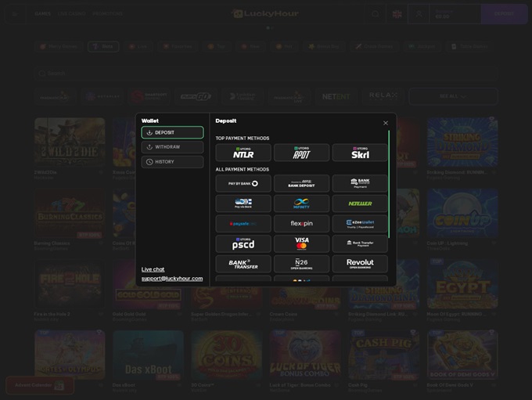Select the eZeeWallet payment method
The image size is (532, 400).
click(x=360, y=223)
